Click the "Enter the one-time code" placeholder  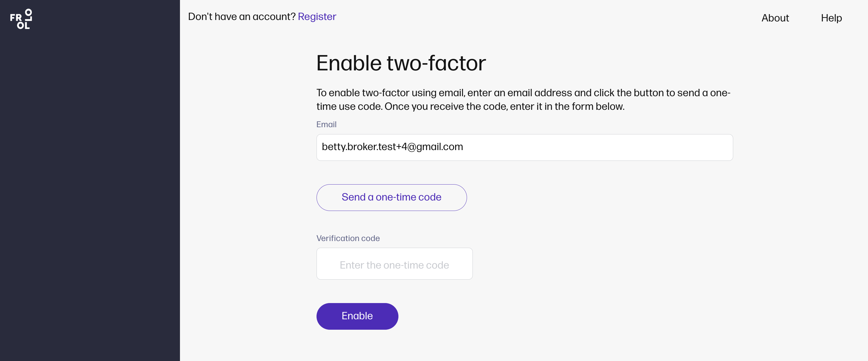pos(394,265)
